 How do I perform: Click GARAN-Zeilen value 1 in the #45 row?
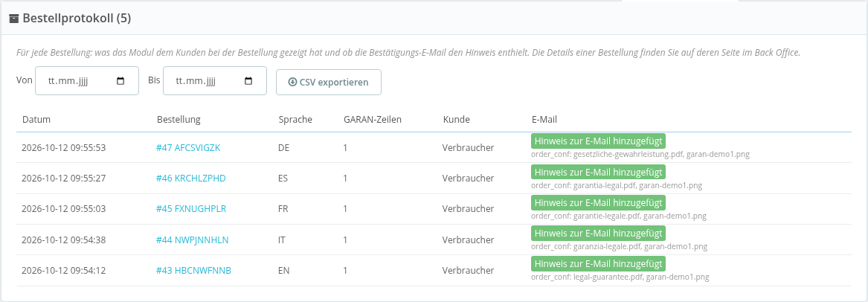(345, 209)
